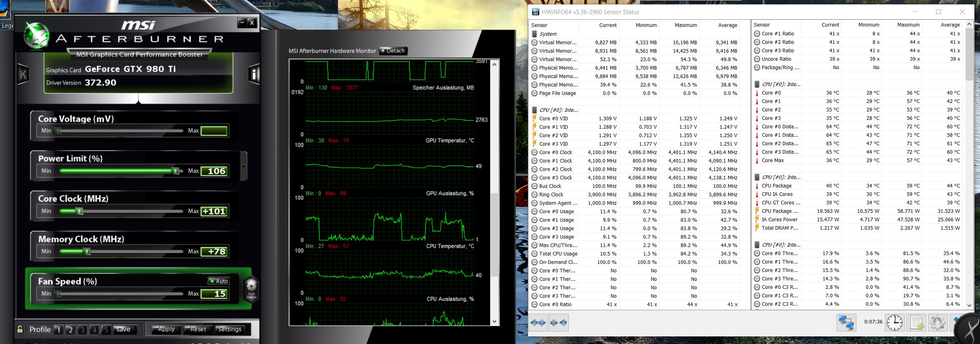The image size is (980, 344).
Task: Click the Total DRAM Power lightning icon
Action: (x=757, y=228)
